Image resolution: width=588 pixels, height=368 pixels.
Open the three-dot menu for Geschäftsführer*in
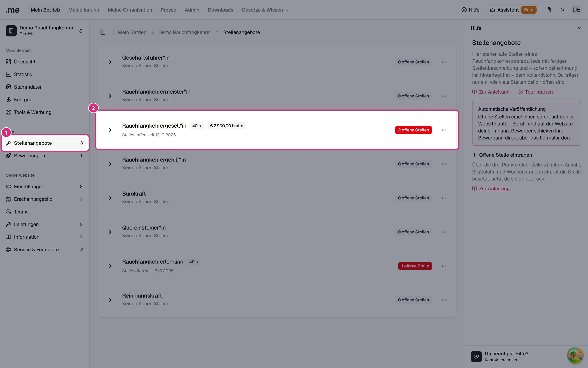(x=444, y=62)
